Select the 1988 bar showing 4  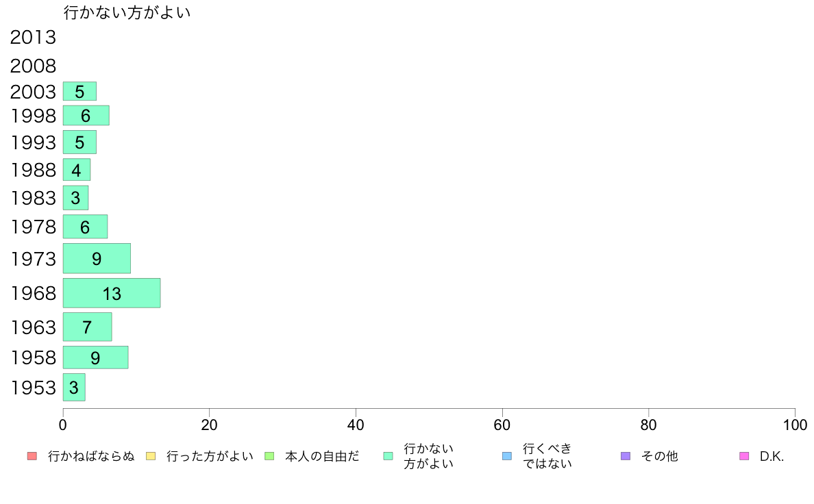(x=77, y=170)
